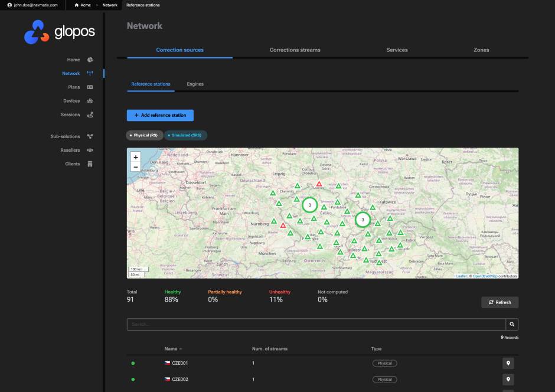Image resolution: width=555 pixels, height=392 pixels.
Task: Click the Clients building icon
Action: pyautogui.click(x=90, y=164)
